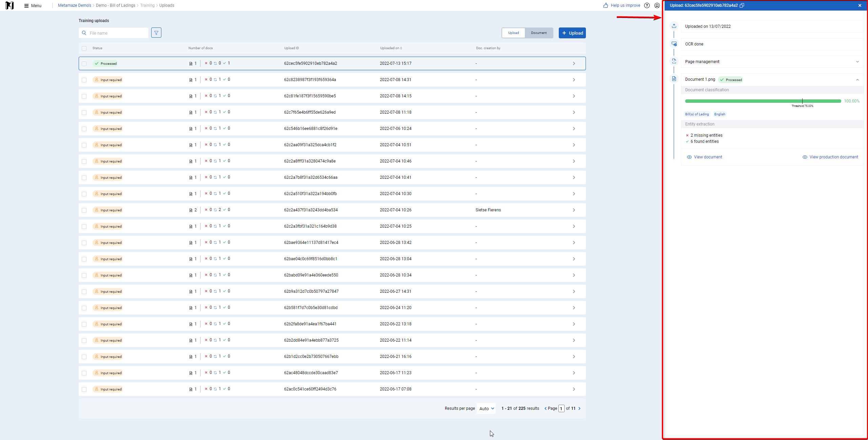The image size is (868, 440).
Task: Click the Page management step icon
Action: pos(674,61)
